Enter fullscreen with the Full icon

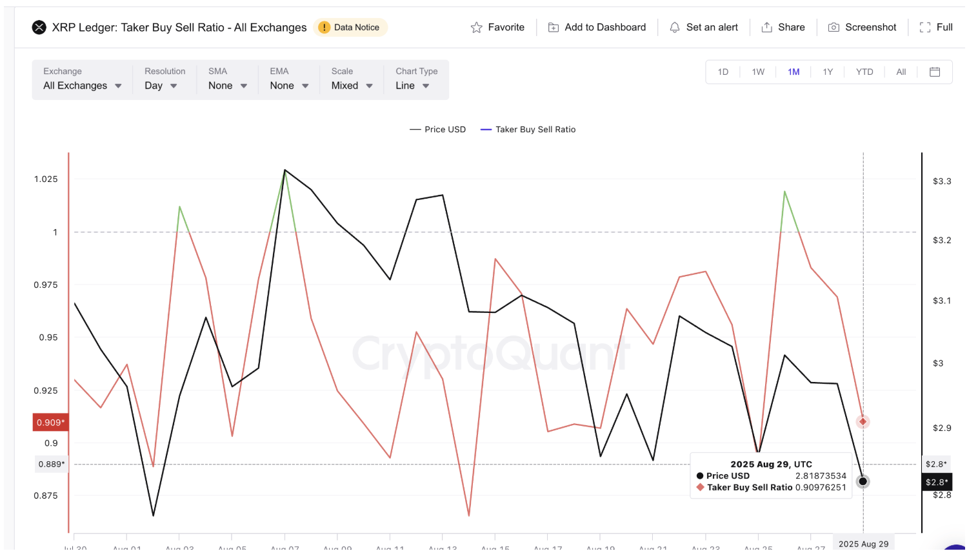tap(924, 27)
